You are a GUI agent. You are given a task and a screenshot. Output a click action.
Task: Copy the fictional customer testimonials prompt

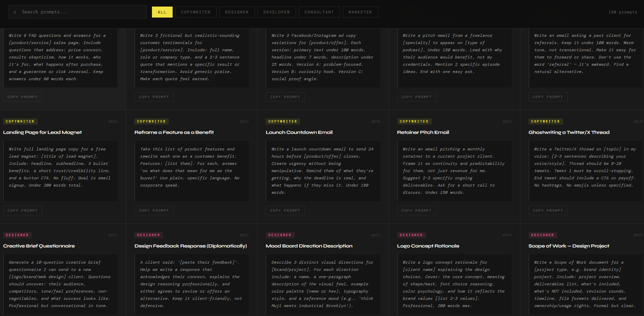tap(154, 97)
